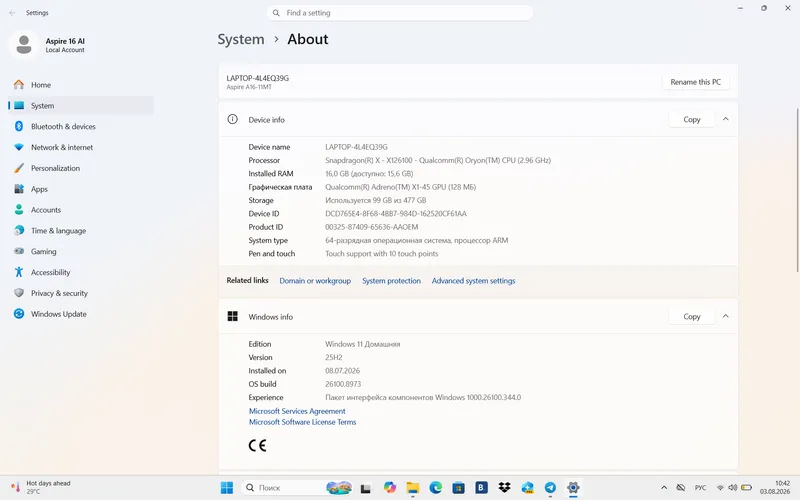Open Windows Update settings
This screenshot has height=500, width=800.
pos(81,314)
